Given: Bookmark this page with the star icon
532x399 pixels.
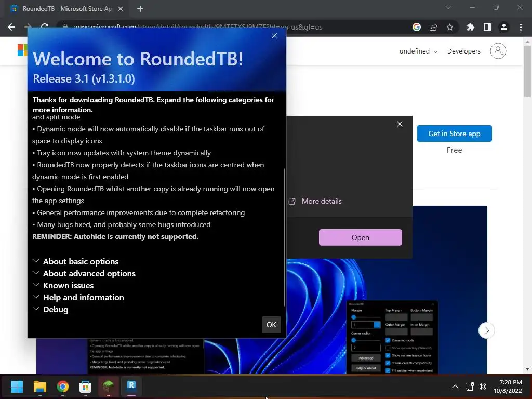Looking at the screenshot, I should coord(450,27).
